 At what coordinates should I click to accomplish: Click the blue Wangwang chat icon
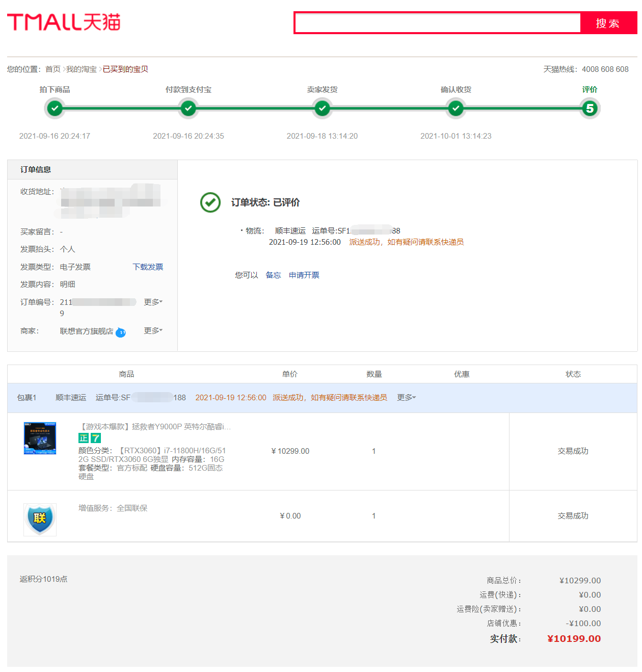[x=121, y=332]
